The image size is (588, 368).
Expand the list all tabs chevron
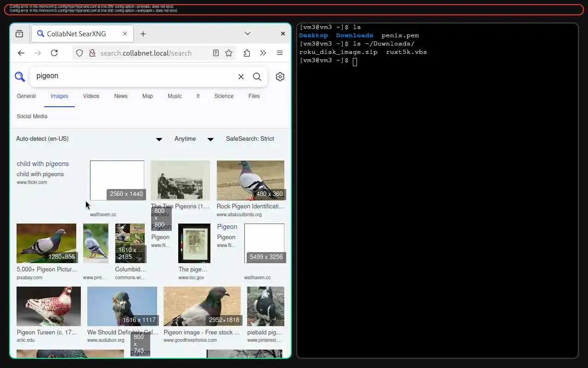(247, 34)
